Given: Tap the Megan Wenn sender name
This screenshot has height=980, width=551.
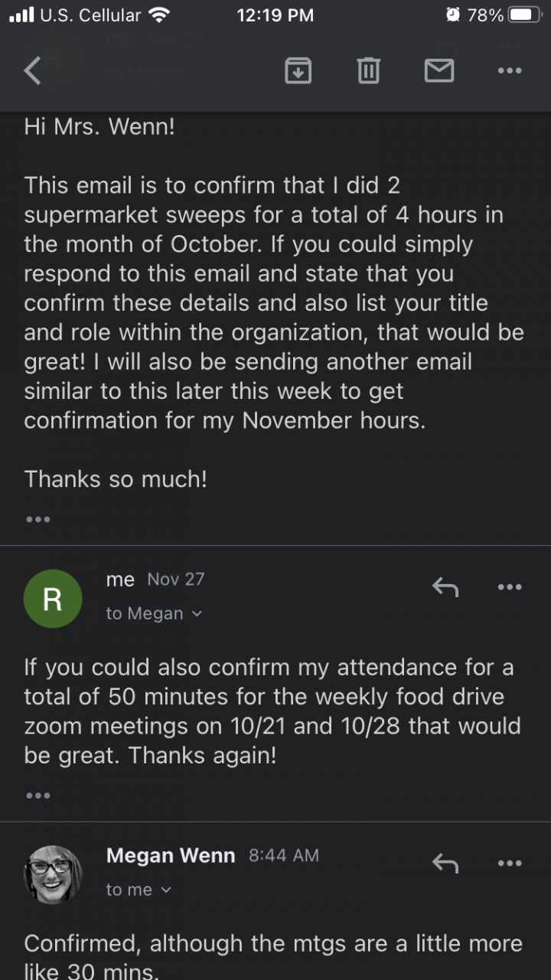Looking at the screenshot, I should 171,855.
